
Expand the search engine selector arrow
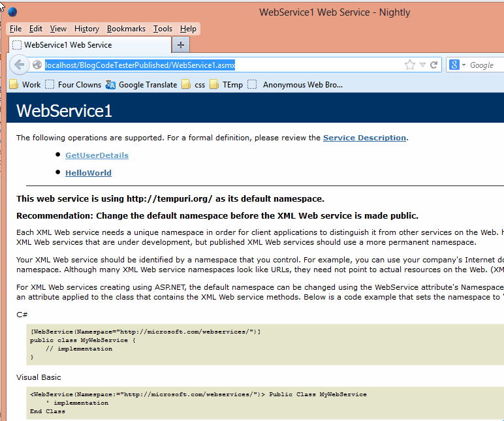tap(464, 65)
